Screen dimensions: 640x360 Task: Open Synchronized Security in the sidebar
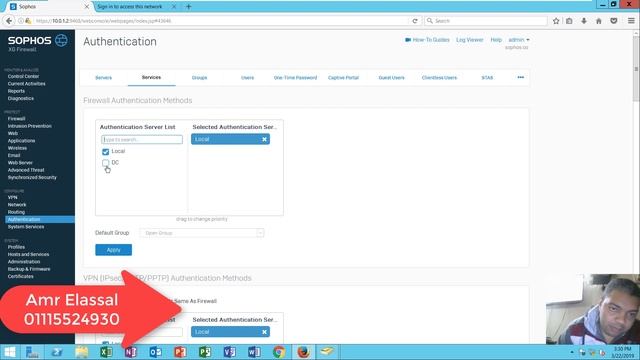[32, 178]
